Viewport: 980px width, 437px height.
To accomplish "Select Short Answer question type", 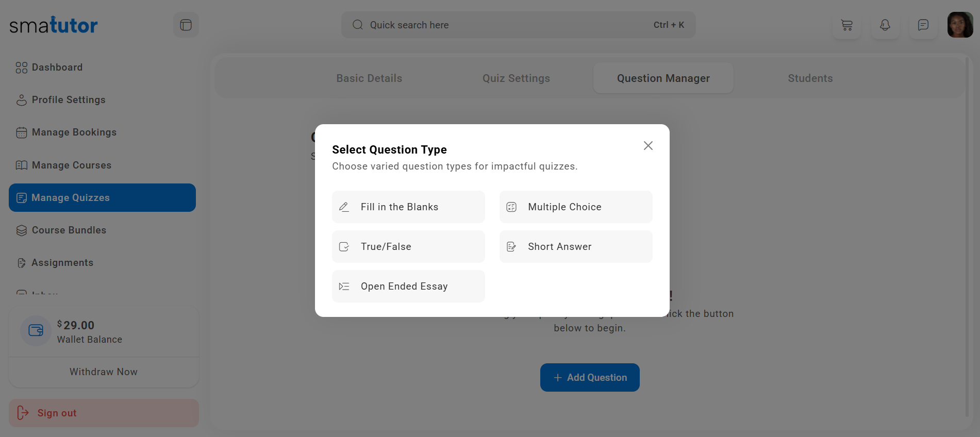I will point(575,247).
